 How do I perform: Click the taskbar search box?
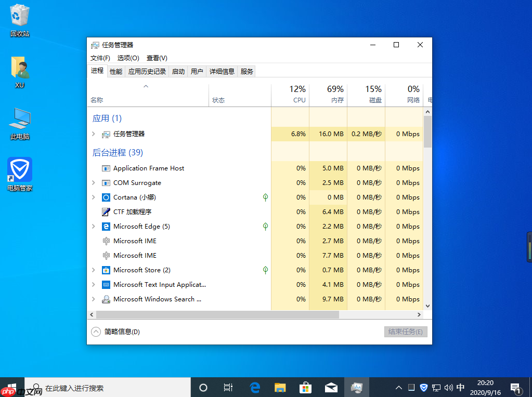pyautogui.click(x=104, y=387)
